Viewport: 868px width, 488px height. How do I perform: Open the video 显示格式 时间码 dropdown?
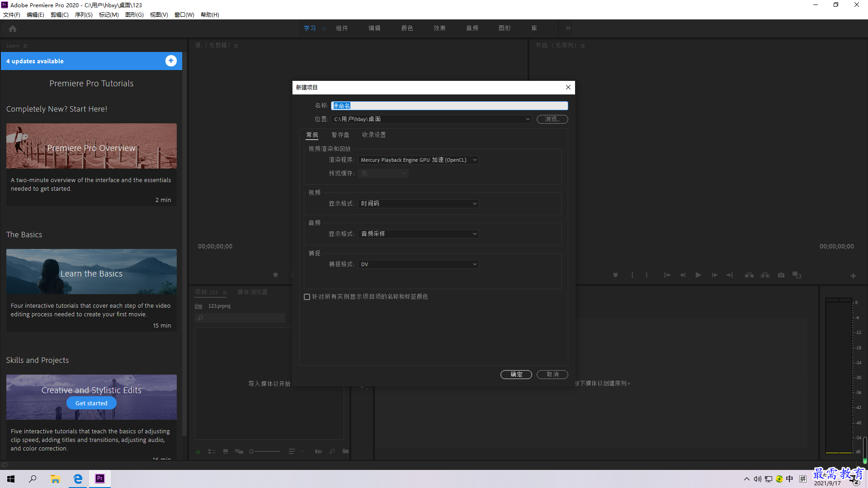418,204
